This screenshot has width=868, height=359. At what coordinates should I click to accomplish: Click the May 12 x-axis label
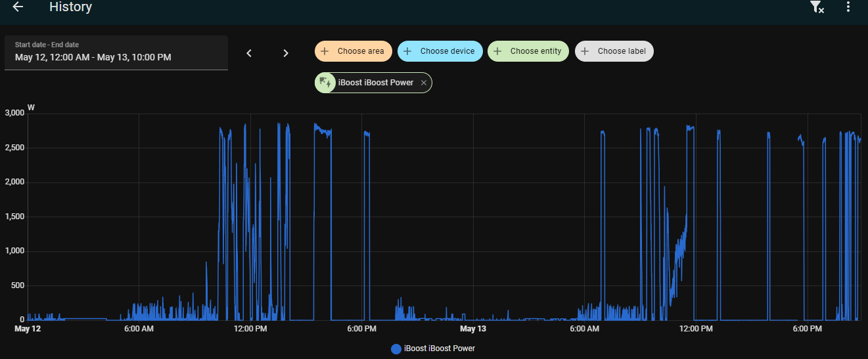click(28, 328)
